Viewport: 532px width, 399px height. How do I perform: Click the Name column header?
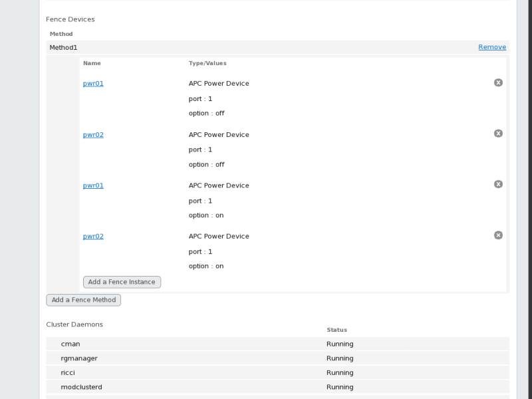coord(92,63)
